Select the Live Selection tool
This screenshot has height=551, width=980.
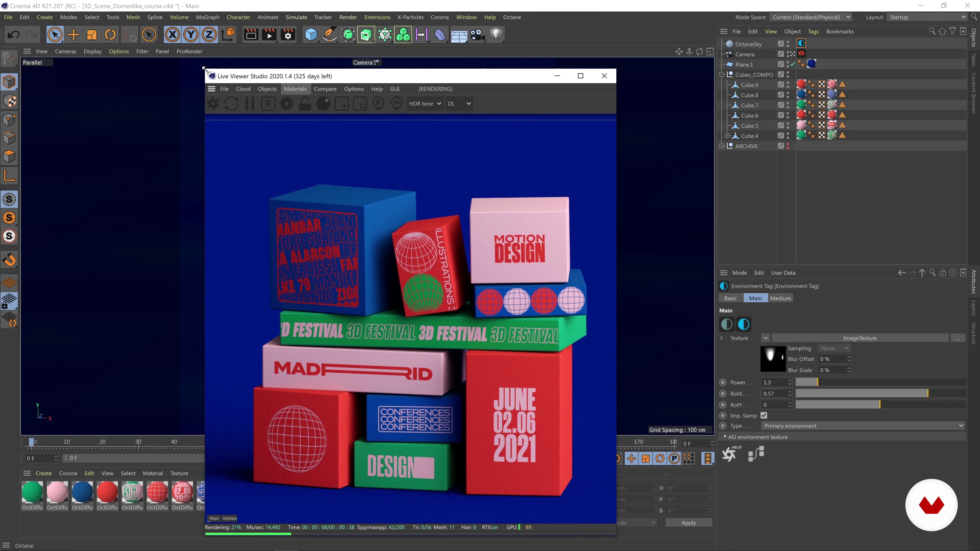[x=55, y=35]
